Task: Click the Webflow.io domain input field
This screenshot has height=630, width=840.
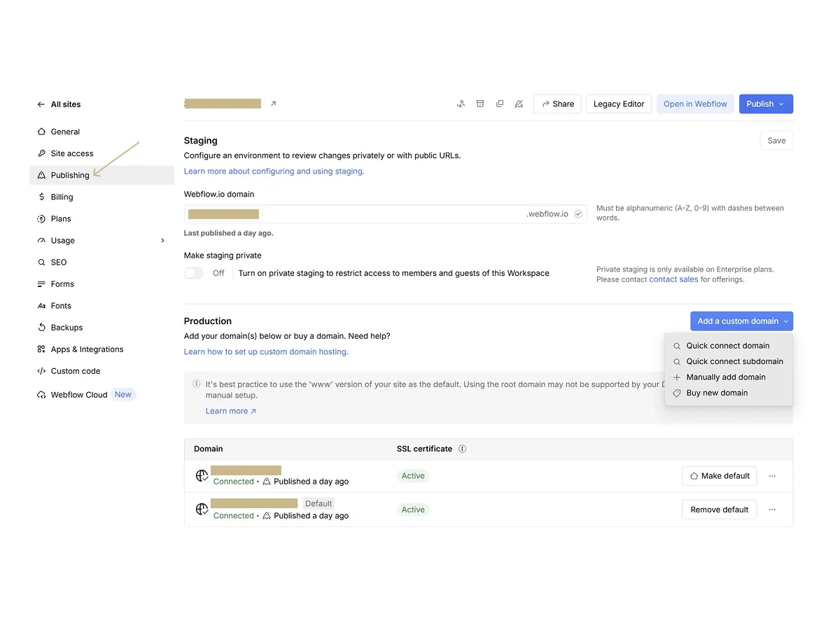Action: (x=386, y=214)
